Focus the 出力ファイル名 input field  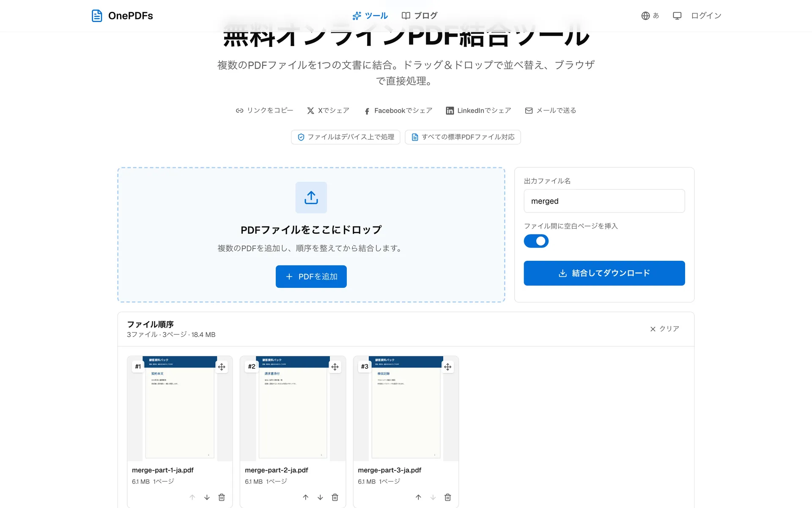pos(604,201)
